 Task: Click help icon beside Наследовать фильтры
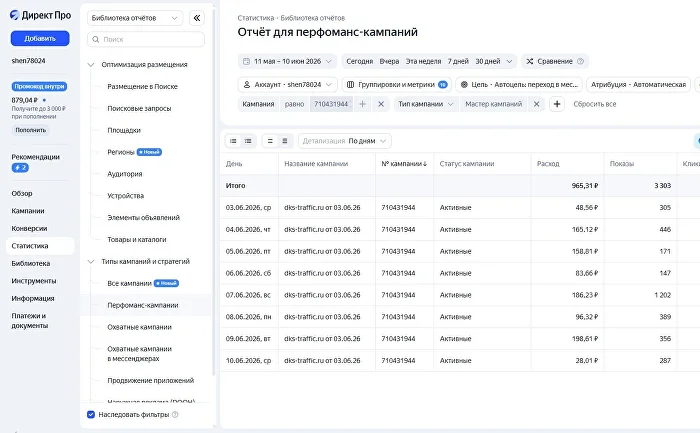[175, 415]
